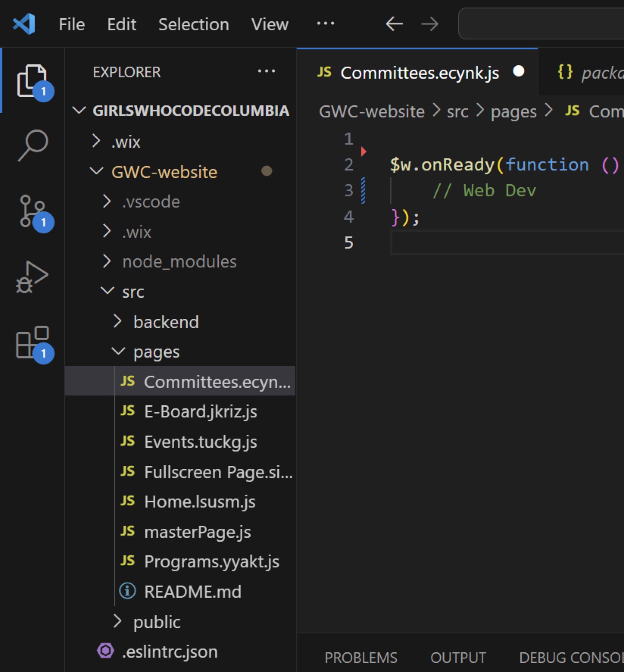
Task: Click the unsaved dot on Committees.ecynk.js tab
Action: [x=519, y=71]
